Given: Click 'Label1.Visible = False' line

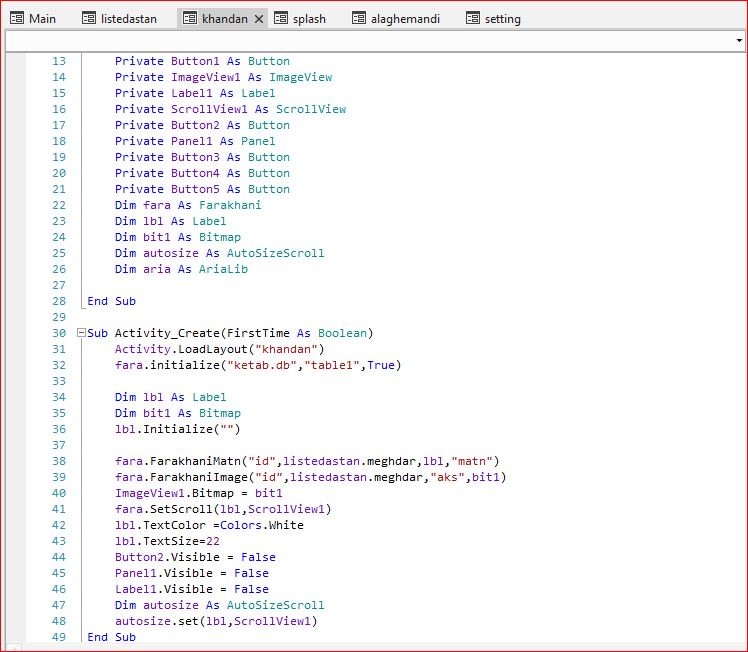Looking at the screenshot, I should click(x=191, y=589).
